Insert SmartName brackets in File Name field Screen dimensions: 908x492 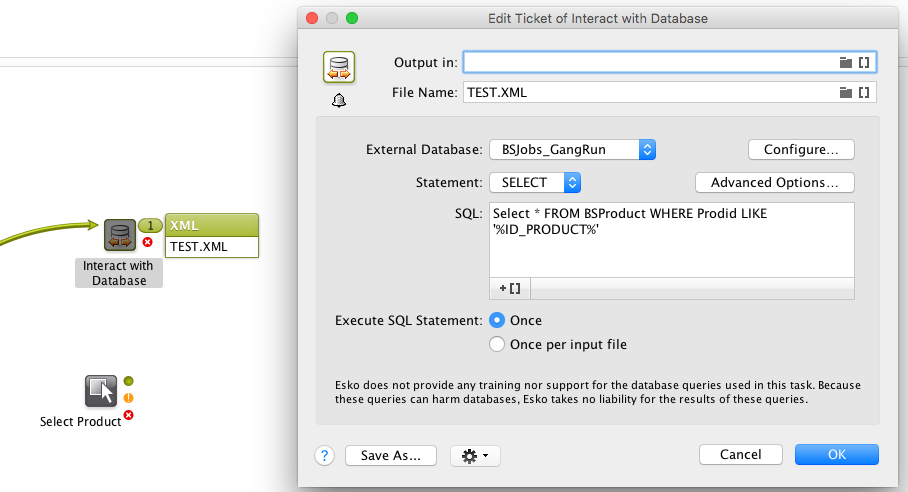[864, 93]
